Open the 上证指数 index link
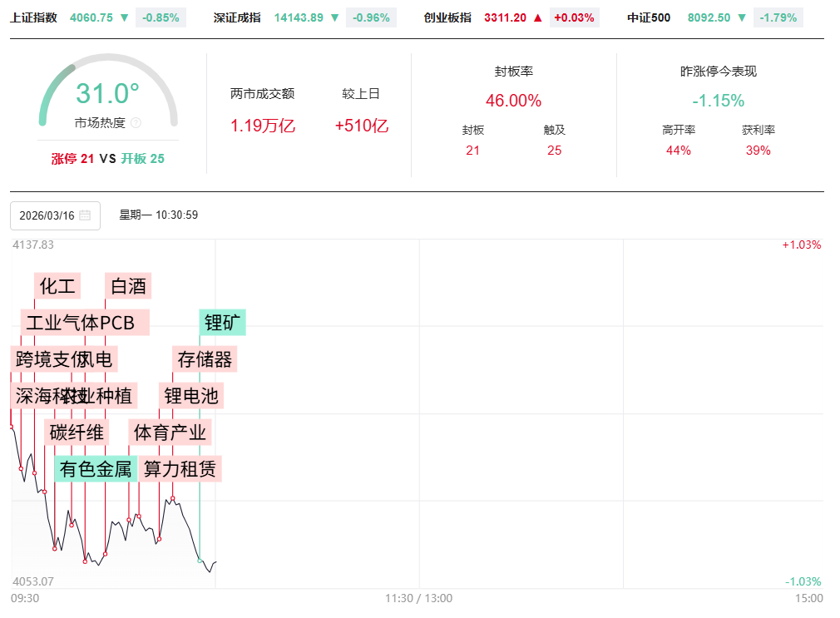The image size is (840, 618). pyautogui.click(x=34, y=17)
